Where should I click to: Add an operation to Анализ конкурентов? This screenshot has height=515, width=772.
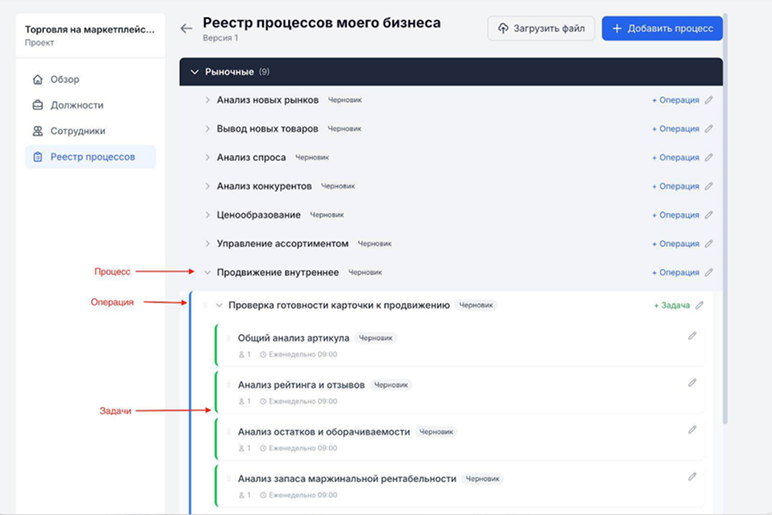[675, 186]
